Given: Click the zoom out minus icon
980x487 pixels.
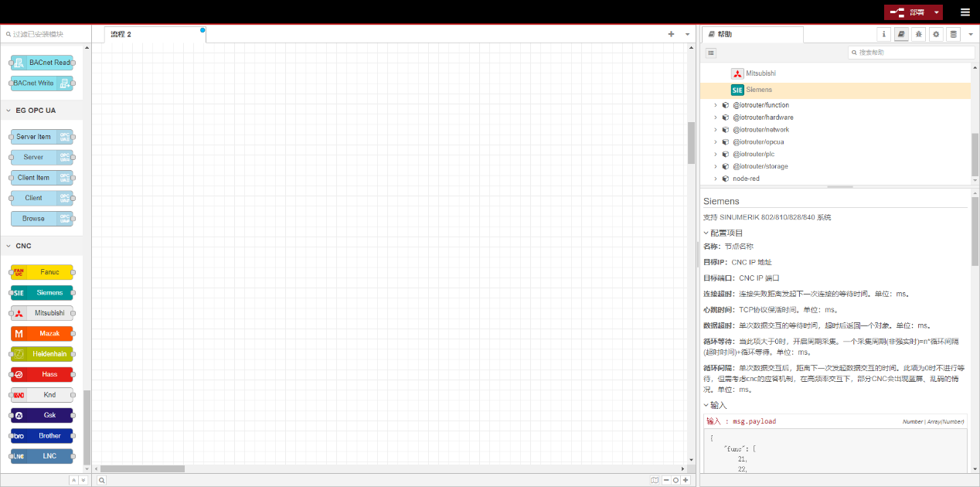Looking at the screenshot, I should pos(666,480).
